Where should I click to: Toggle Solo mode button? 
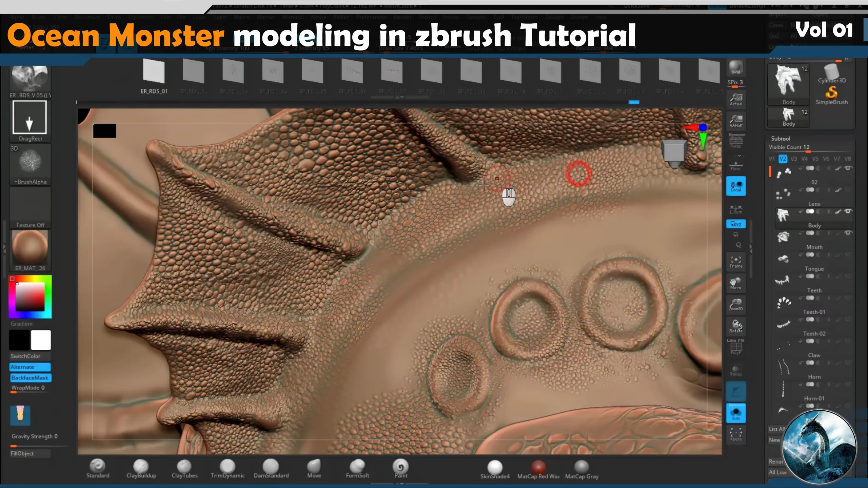pyautogui.click(x=736, y=413)
